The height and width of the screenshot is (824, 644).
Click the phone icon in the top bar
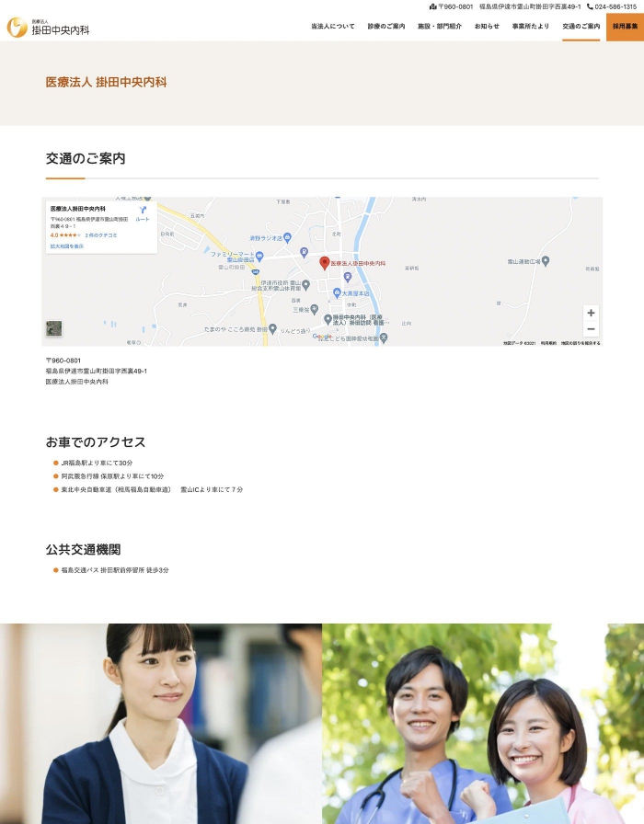(590, 6)
